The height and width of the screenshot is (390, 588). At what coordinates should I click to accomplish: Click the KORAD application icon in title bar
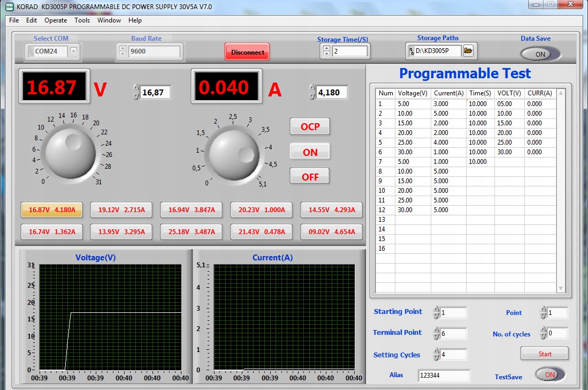click(10, 6)
